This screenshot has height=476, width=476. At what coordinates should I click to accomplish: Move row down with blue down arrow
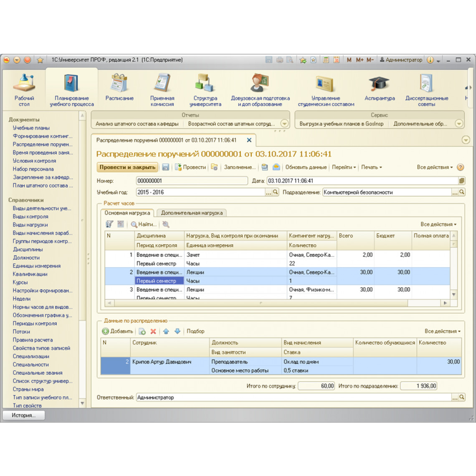click(x=177, y=331)
